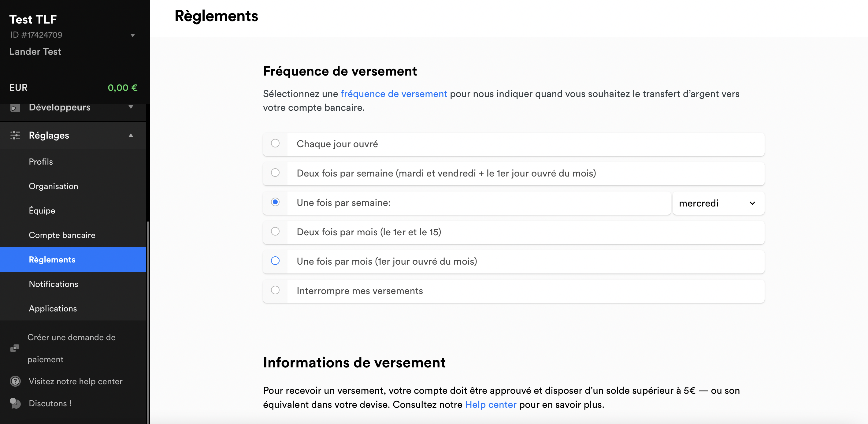Select Une fois par semaine radio button
This screenshot has height=424, width=868.
tap(275, 202)
